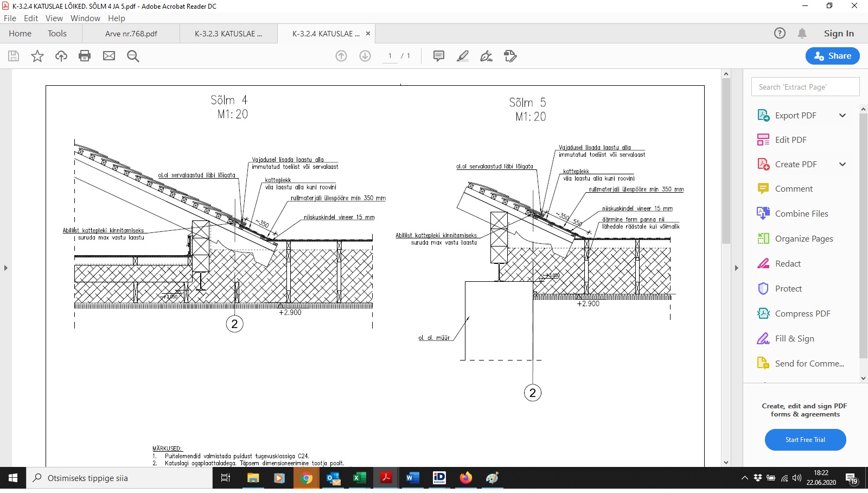The width and height of the screenshot is (868, 493).
Task: Expand the left navigation pane arrow
Action: click(6, 268)
